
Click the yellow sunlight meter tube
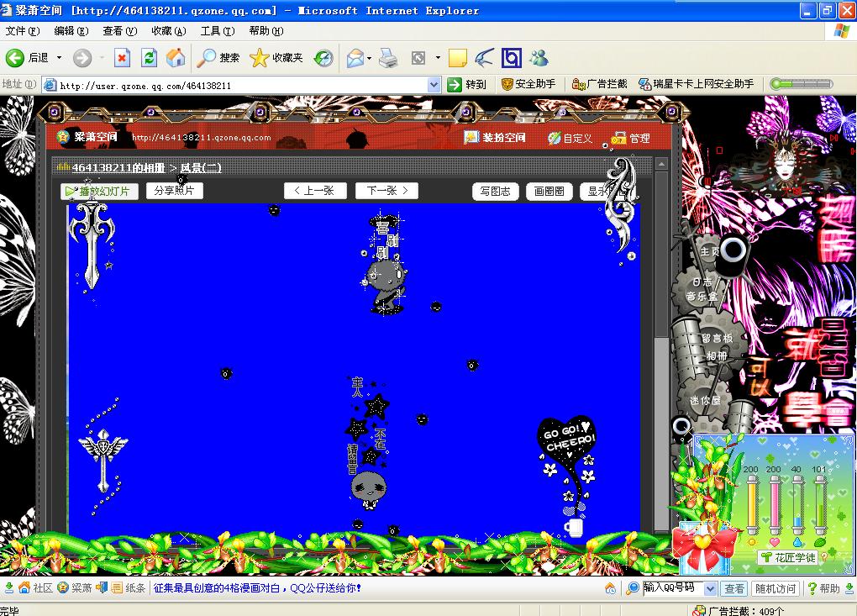[x=751, y=506]
